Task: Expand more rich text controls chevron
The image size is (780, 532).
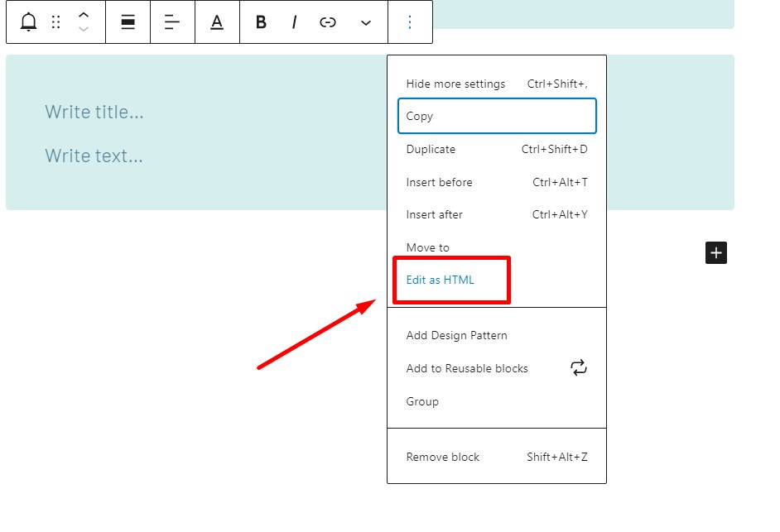Action: [x=366, y=22]
